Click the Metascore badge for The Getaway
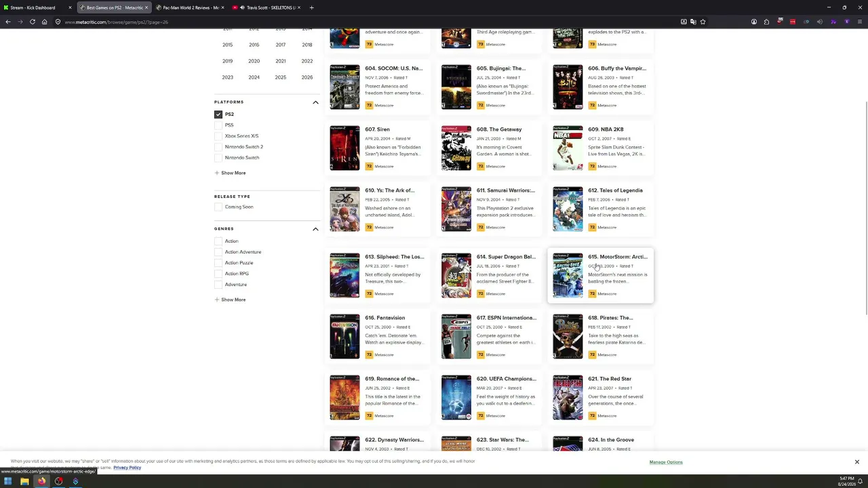The width and height of the screenshot is (868, 488). click(x=480, y=166)
